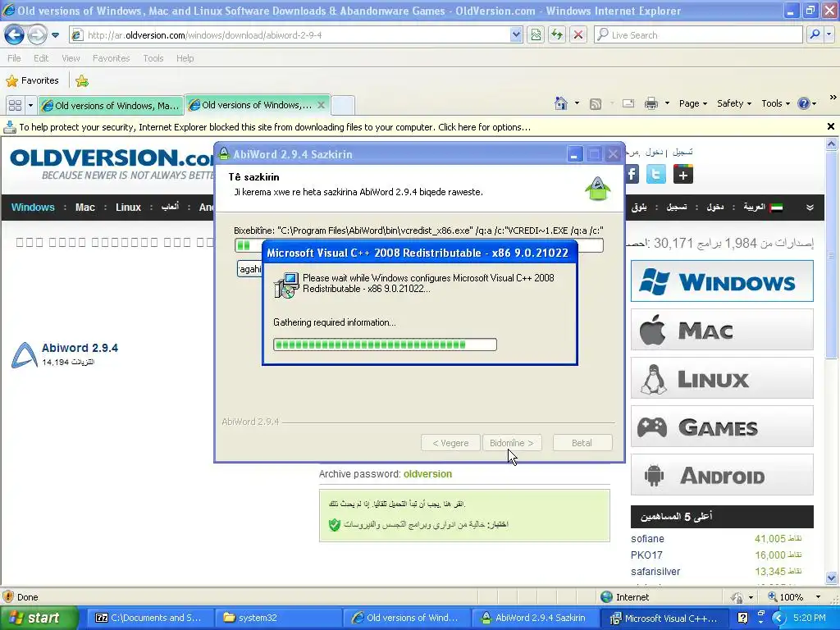The height and width of the screenshot is (630, 840).
Task: Open the View menu
Action: pyautogui.click(x=71, y=58)
